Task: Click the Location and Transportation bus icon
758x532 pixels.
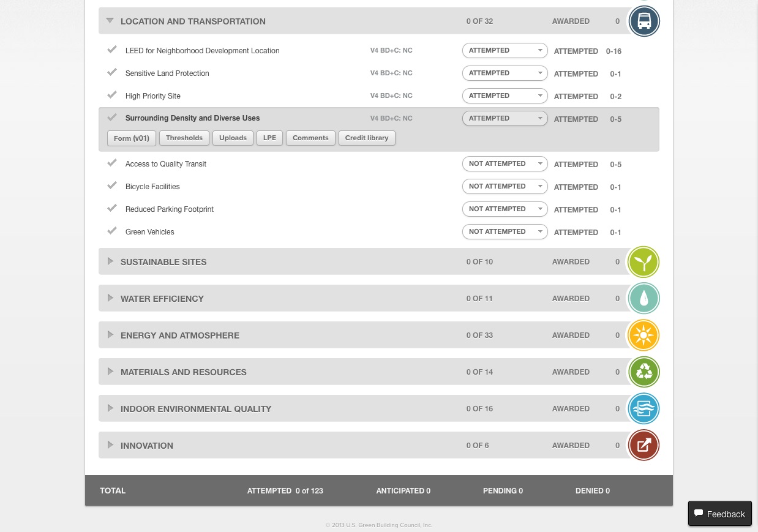Action: [x=644, y=21]
